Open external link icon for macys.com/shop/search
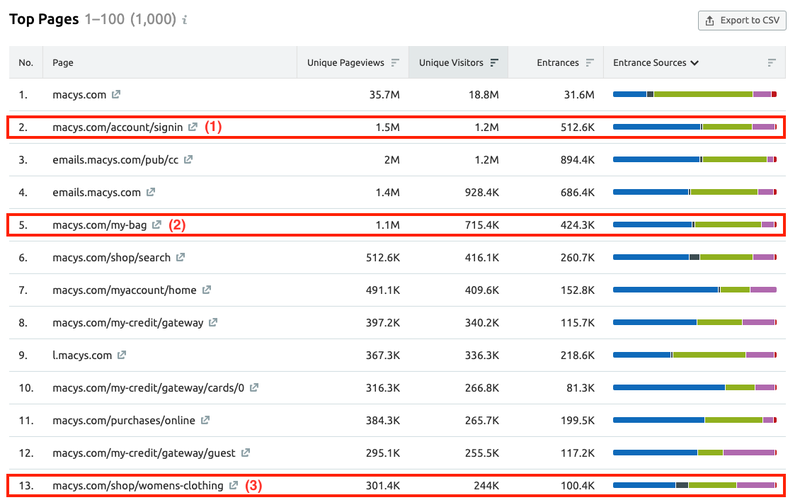The image size is (800, 500). pyautogui.click(x=180, y=257)
